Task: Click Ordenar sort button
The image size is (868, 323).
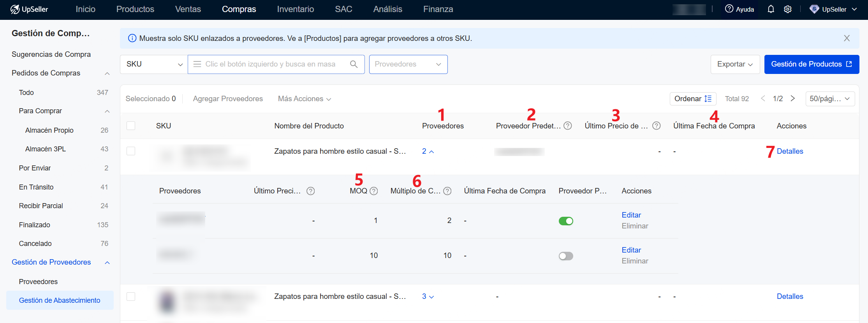Action: (693, 99)
